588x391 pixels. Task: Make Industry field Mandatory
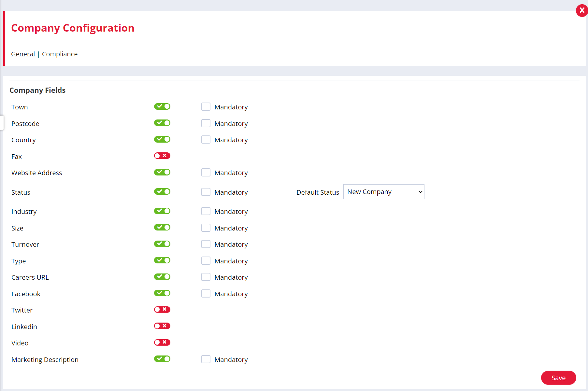(x=206, y=211)
